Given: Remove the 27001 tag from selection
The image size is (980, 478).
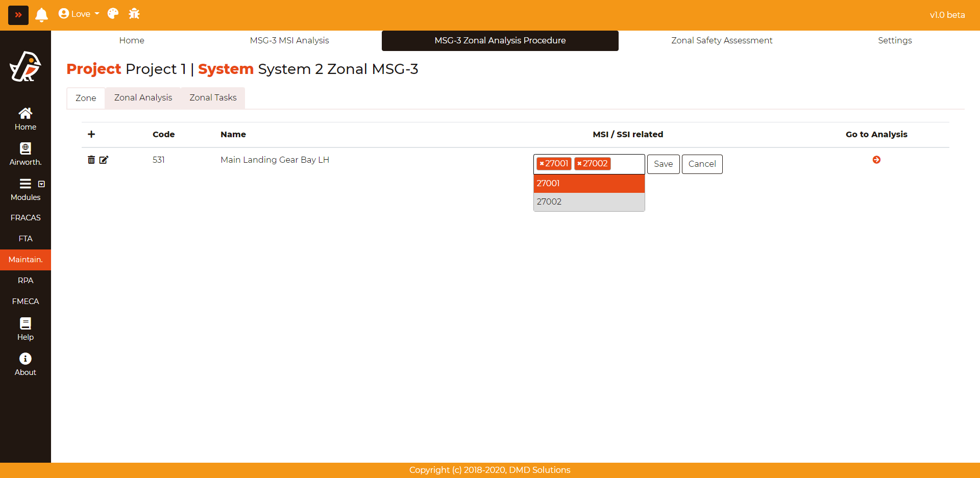Looking at the screenshot, I should click(542, 164).
